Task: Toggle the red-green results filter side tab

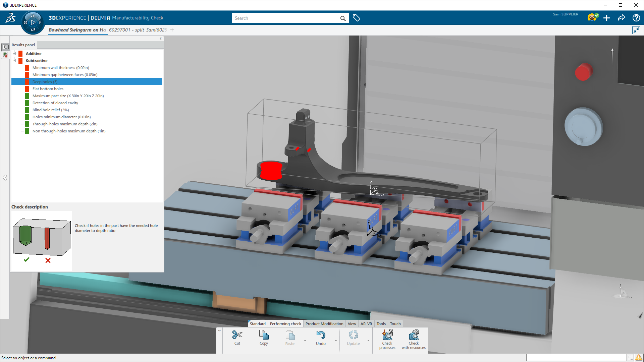Action: (5, 55)
